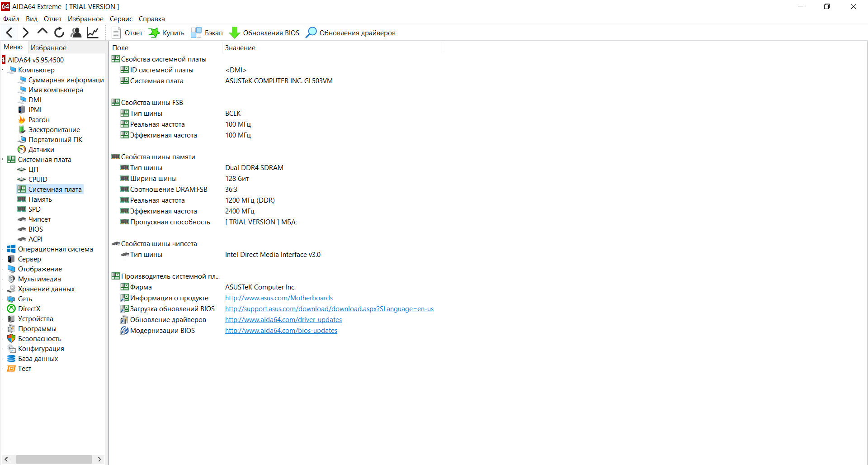Click the Refresh icon in toolbar
The height and width of the screenshot is (465, 868).
[x=59, y=33]
